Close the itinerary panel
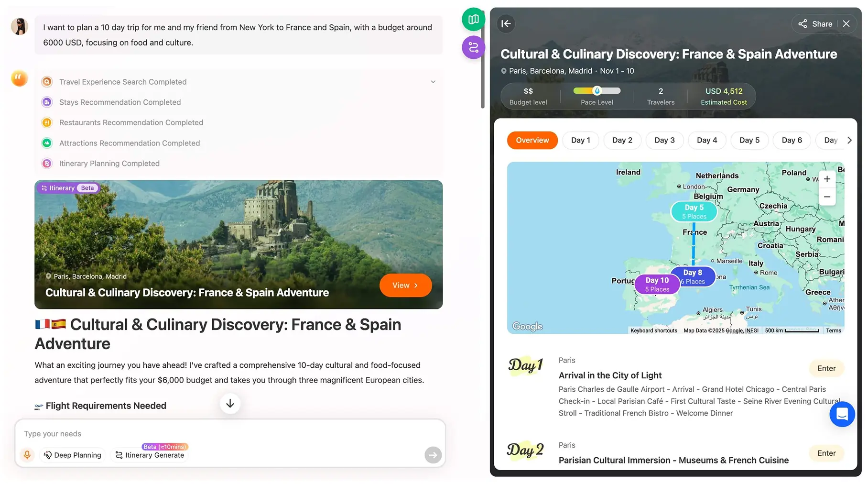The image size is (868, 484). 846,24
